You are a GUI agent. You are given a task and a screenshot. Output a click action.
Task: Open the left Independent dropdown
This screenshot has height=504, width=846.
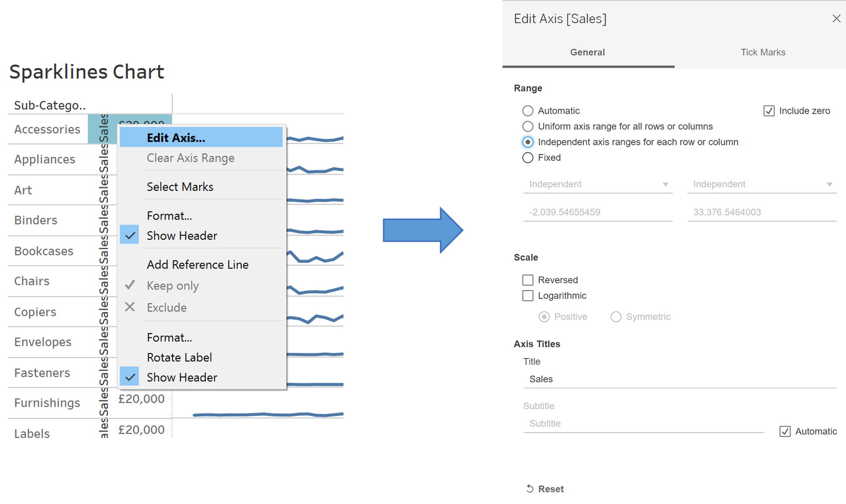[x=598, y=184]
